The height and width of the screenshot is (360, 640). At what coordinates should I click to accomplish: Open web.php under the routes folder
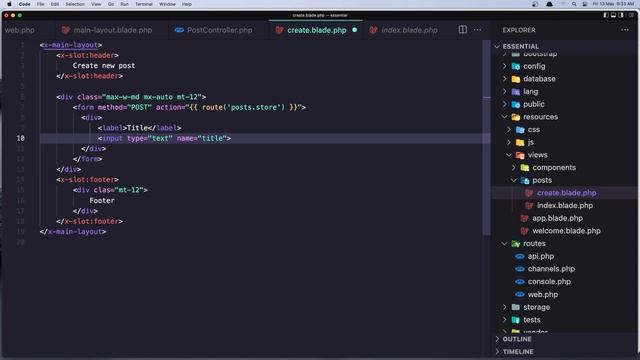click(565, 294)
